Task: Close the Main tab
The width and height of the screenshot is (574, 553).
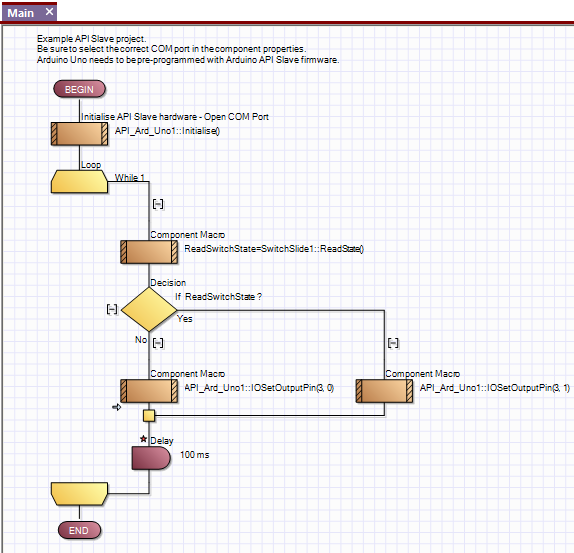Action: (x=49, y=12)
